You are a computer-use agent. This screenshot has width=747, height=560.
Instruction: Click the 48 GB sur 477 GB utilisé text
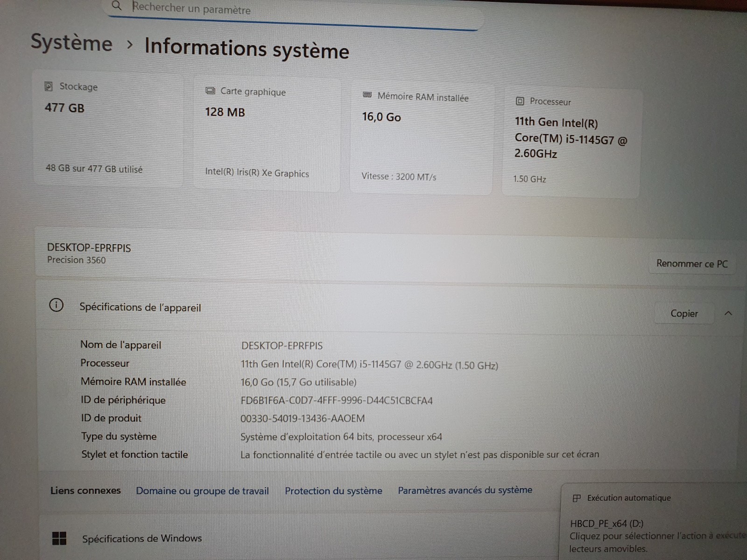pos(94,168)
